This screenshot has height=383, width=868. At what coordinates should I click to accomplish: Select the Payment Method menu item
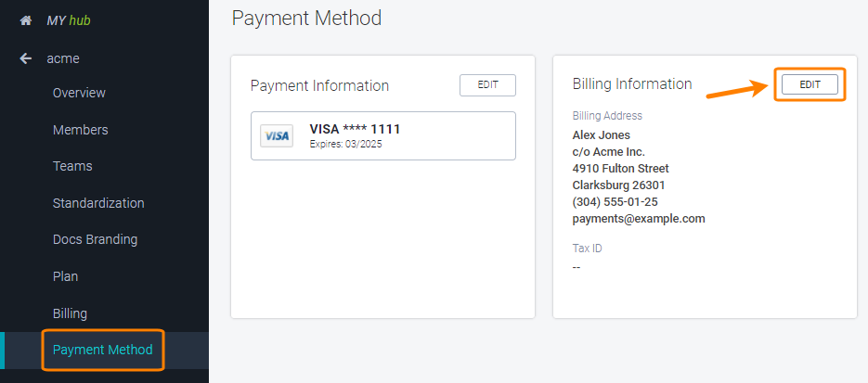point(102,350)
